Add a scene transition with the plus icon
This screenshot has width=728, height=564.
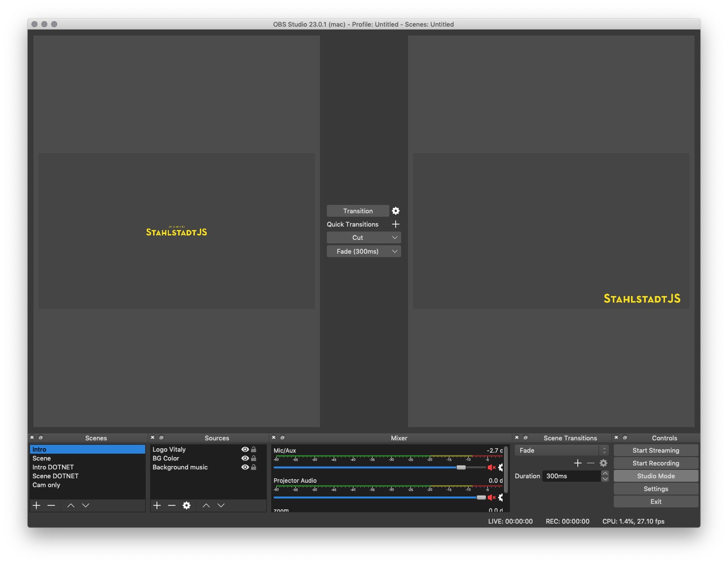coord(578,463)
